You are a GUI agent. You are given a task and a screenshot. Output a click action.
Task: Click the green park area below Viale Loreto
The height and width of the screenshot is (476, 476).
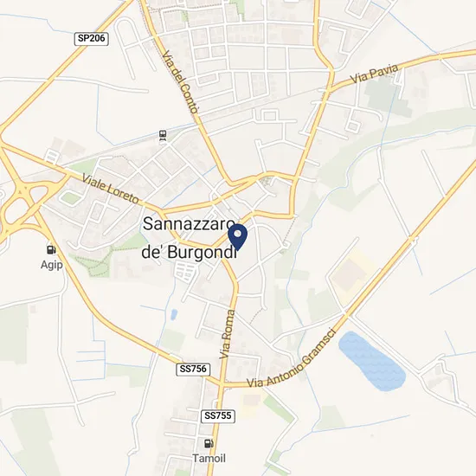(99, 261)
